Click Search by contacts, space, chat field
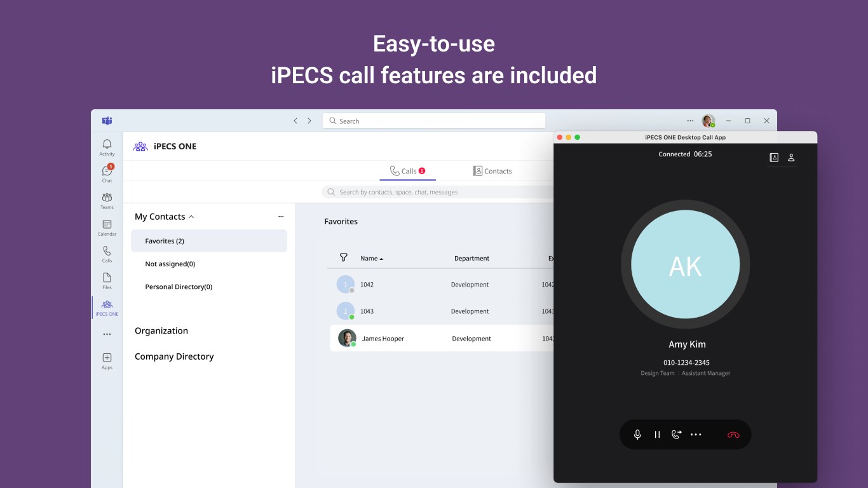 tap(438, 192)
